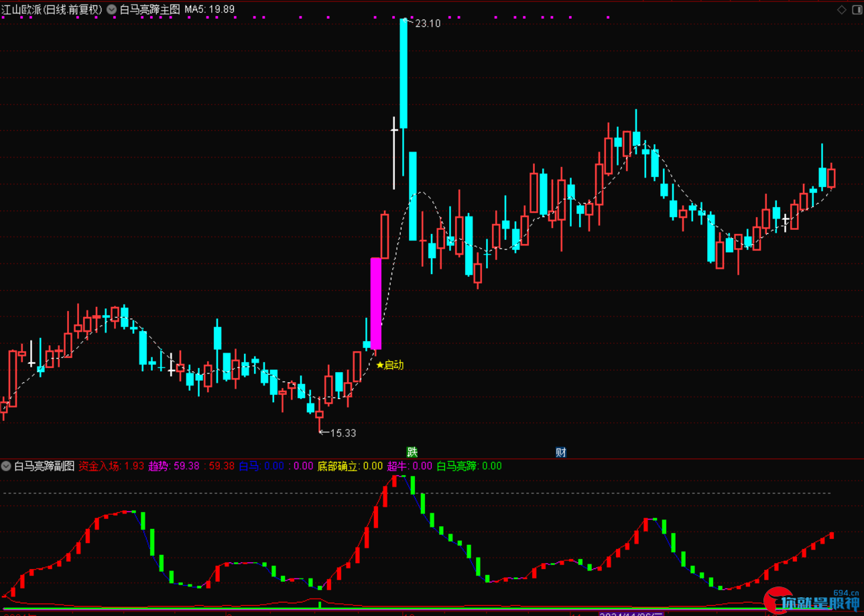Click the ★启动 start signal marker
Screen dimensions: 864x616
(390, 365)
